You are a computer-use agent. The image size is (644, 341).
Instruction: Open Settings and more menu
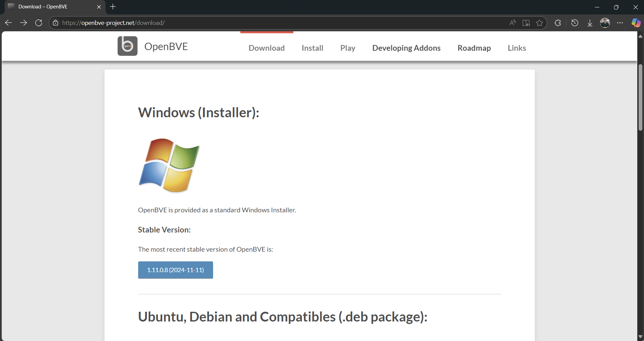tap(620, 23)
